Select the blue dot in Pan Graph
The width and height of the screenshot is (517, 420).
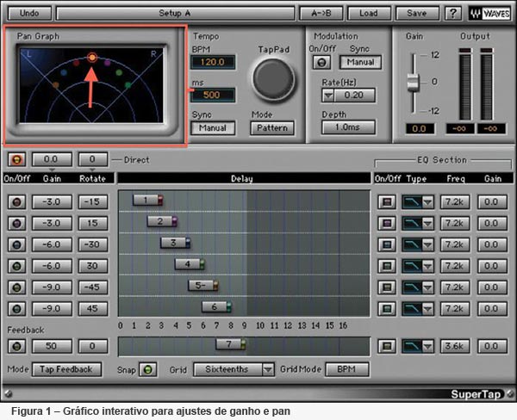pyautogui.click(x=64, y=72)
